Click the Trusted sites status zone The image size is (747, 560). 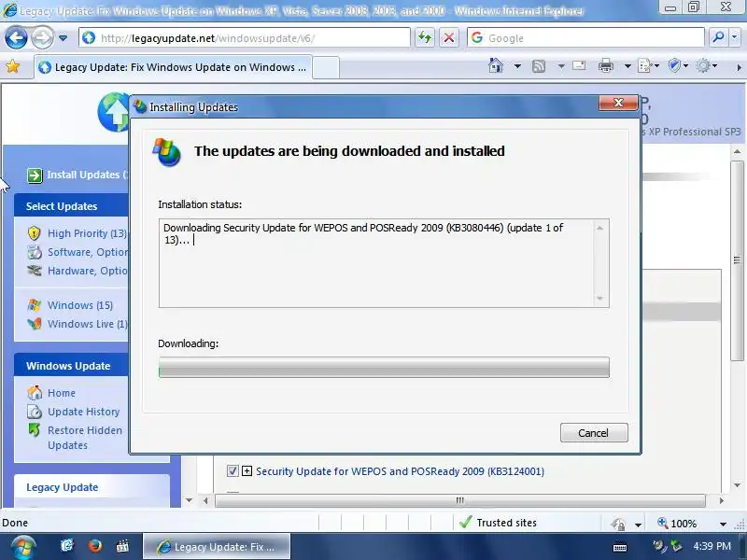[x=499, y=523]
